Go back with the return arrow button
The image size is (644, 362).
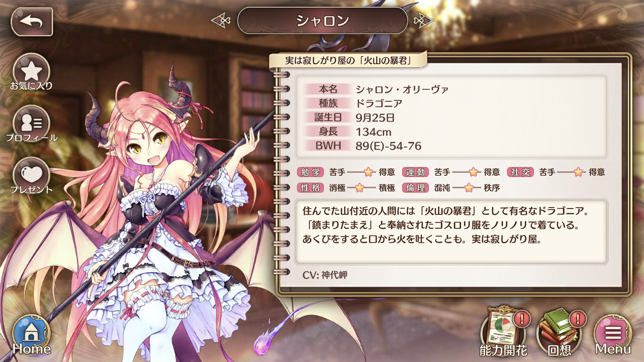tap(31, 21)
